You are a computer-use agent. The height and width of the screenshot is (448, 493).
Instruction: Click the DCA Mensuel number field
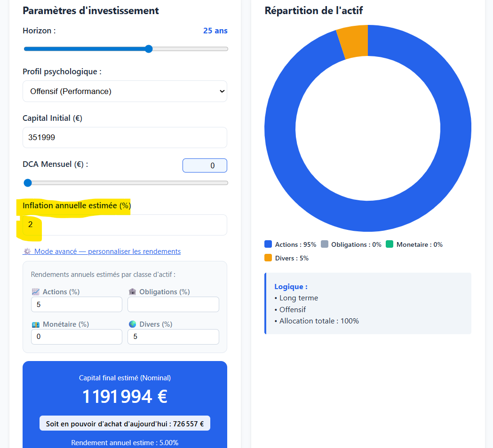[x=205, y=165]
